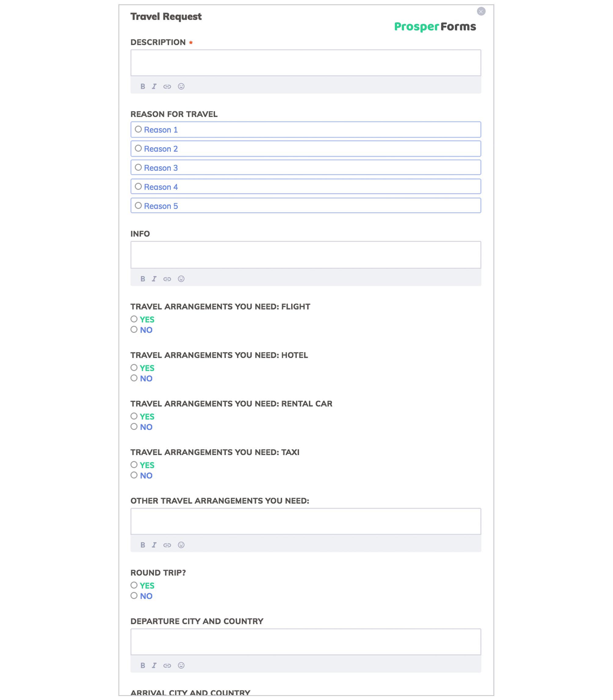Click the Departure City and Country field

pyautogui.click(x=306, y=642)
